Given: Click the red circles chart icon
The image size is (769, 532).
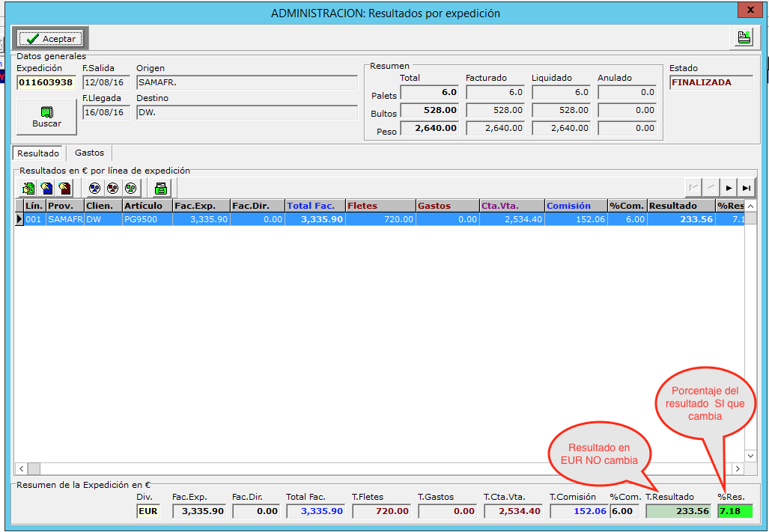Looking at the screenshot, I should [112, 188].
